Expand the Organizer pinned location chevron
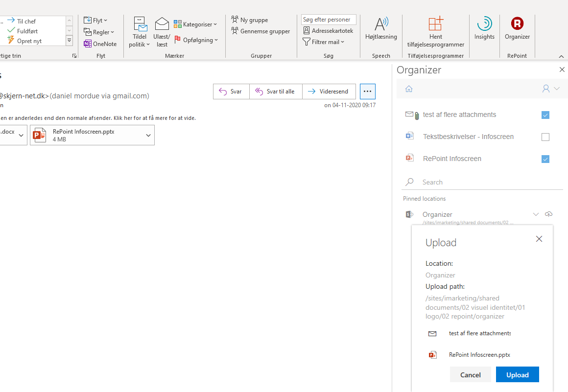 pyautogui.click(x=536, y=214)
